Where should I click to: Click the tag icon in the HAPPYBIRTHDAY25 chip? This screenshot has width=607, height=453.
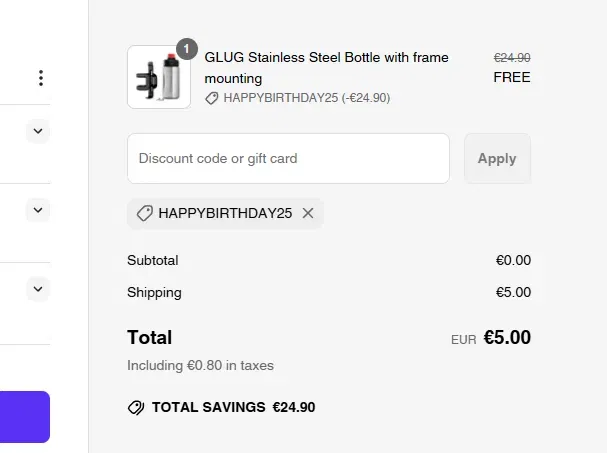click(144, 213)
